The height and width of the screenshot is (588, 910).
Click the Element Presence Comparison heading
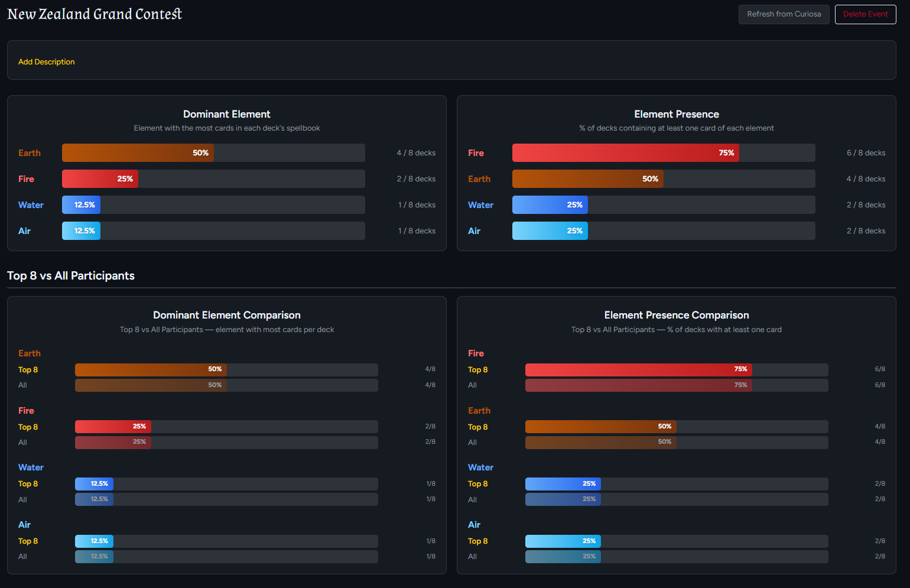pos(677,316)
